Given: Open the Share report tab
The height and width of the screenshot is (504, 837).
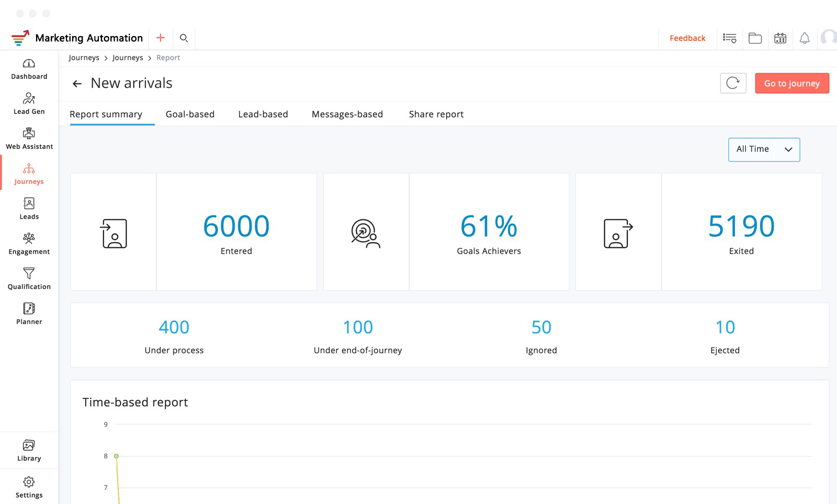Looking at the screenshot, I should (436, 114).
